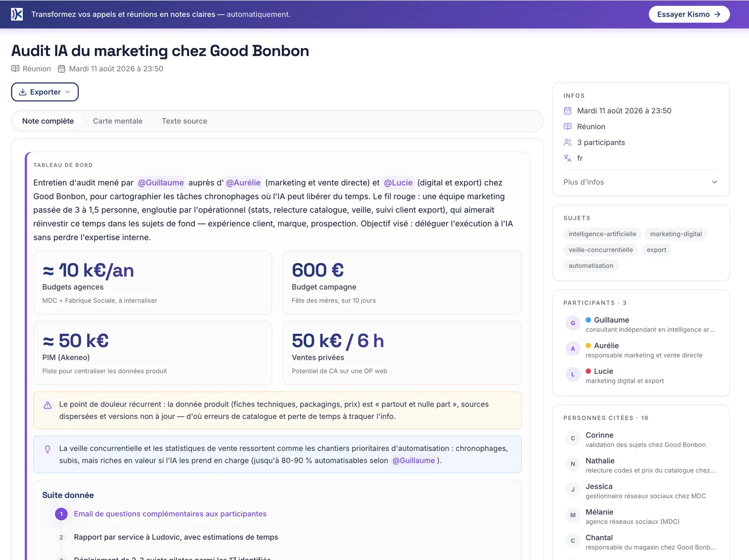
Task: Select the Note complète tab
Action: pos(48,121)
